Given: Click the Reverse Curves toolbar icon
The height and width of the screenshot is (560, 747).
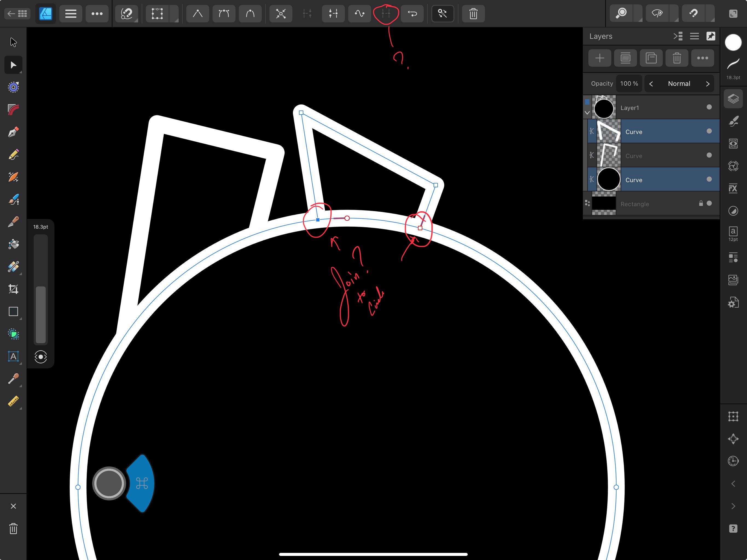Looking at the screenshot, I should click(412, 13).
